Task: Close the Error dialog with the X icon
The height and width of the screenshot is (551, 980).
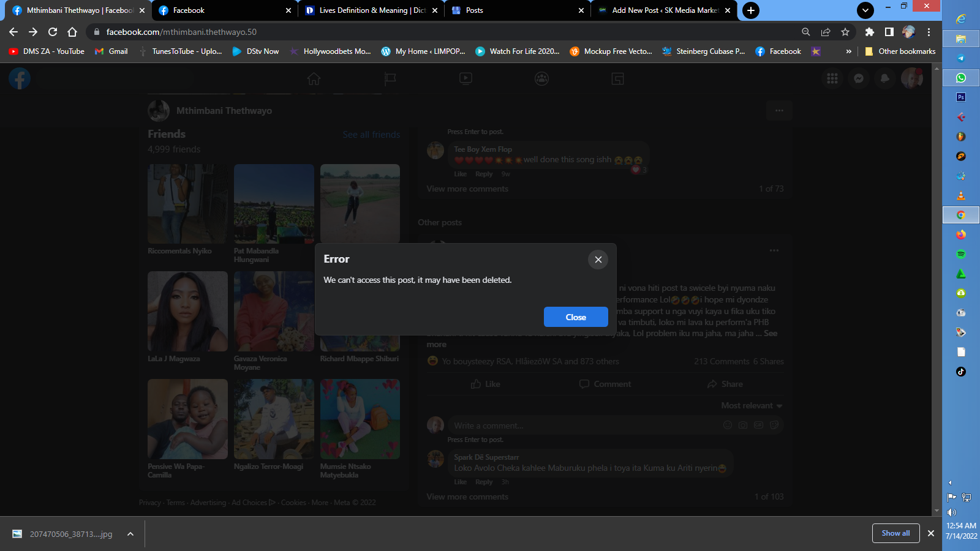Action: [598, 260]
